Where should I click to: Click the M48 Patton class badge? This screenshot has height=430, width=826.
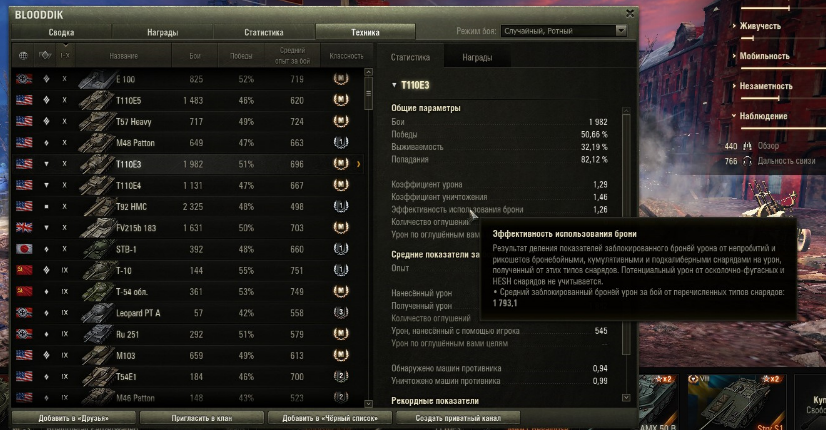[341, 142]
